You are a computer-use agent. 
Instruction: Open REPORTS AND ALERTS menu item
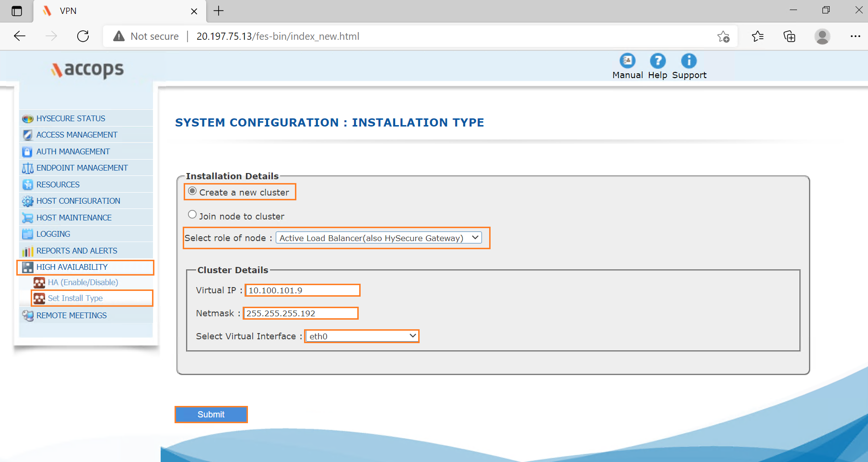(77, 251)
